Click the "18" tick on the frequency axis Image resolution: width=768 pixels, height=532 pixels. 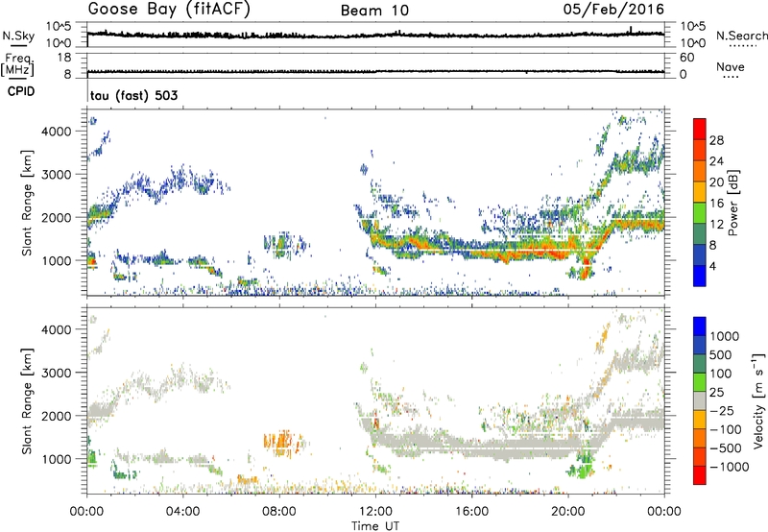pos(64,58)
